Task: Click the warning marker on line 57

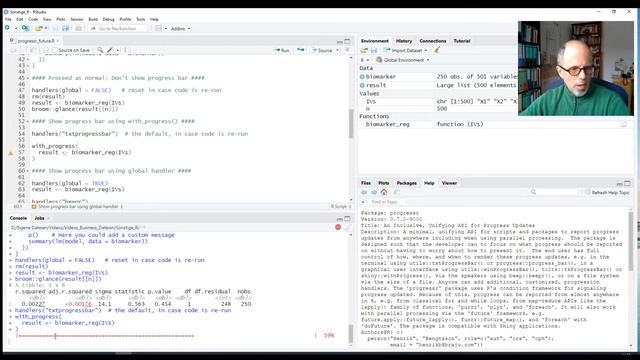Action: [x=11, y=153]
